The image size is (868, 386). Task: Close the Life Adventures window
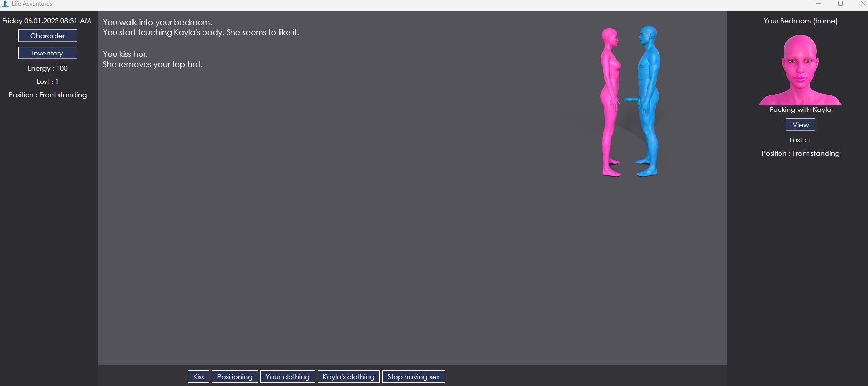tap(863, 4)
